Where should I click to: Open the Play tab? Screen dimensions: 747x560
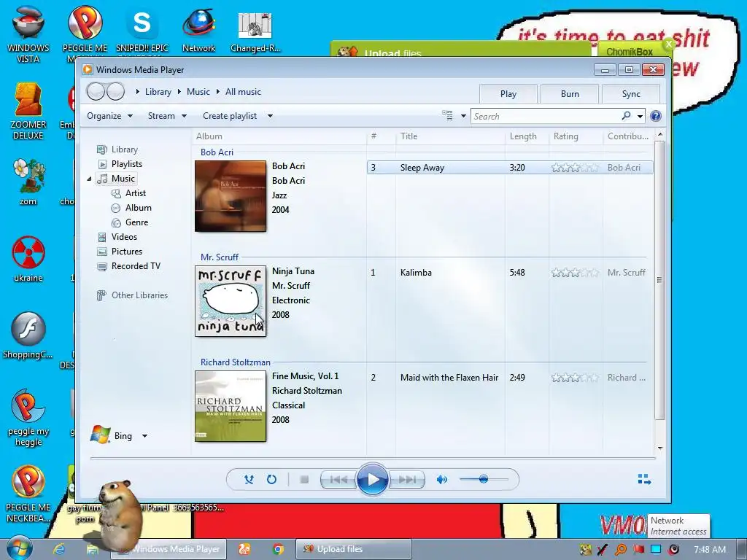508,94
